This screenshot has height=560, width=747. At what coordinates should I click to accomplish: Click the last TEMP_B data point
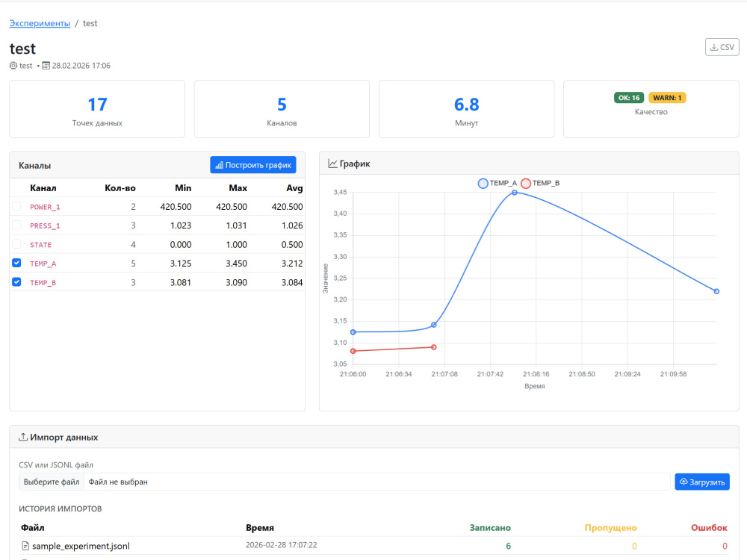tap(433, 347)
